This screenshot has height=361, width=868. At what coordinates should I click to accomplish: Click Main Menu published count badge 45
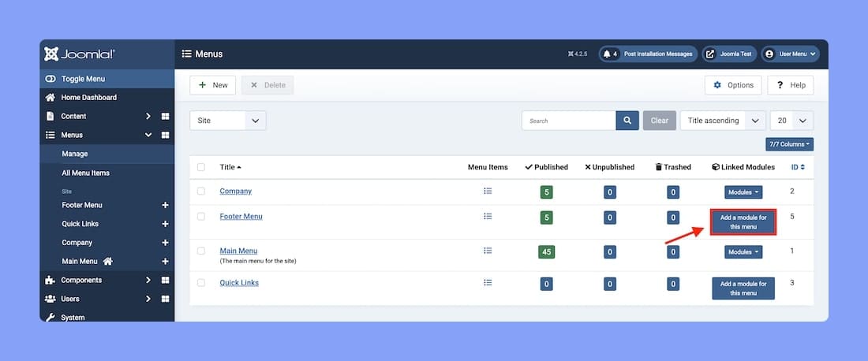(x=546, y=252)
